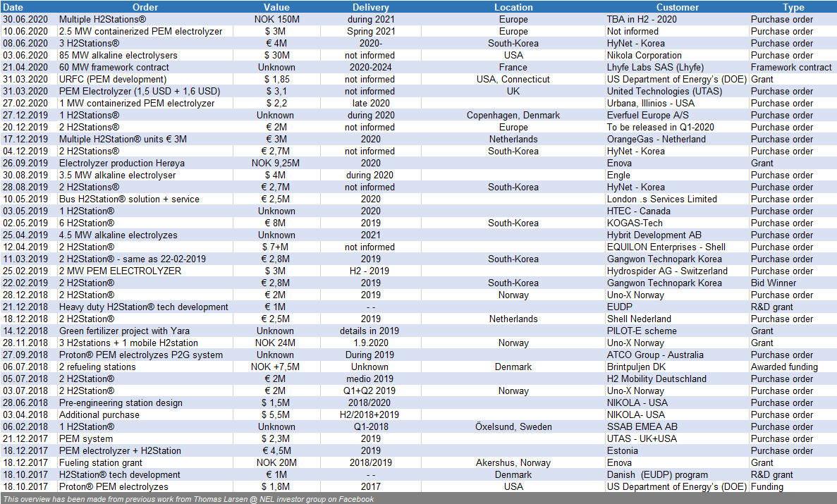
Task: Select the order 'Multiple H2Station® units € 3M'
Action: coord(123,140)
